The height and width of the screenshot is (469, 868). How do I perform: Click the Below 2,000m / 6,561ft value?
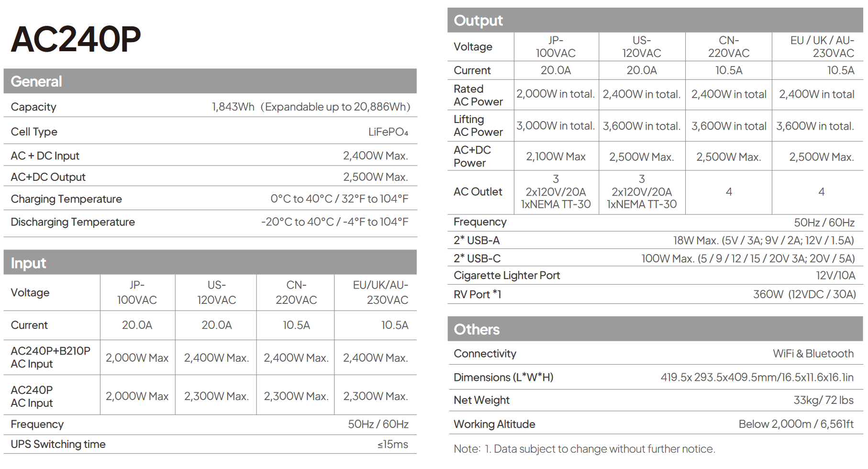(796, 424)
